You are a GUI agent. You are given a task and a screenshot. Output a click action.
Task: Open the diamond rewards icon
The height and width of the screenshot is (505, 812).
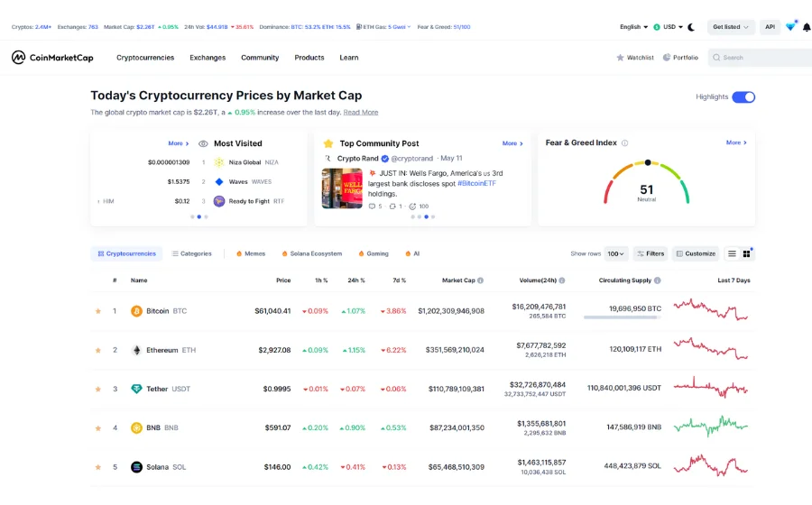(x=790, y=27)
